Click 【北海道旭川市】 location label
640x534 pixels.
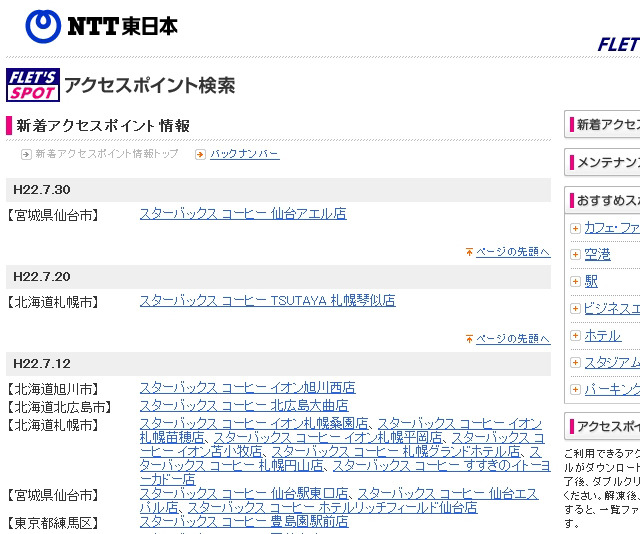click(53, 389)
